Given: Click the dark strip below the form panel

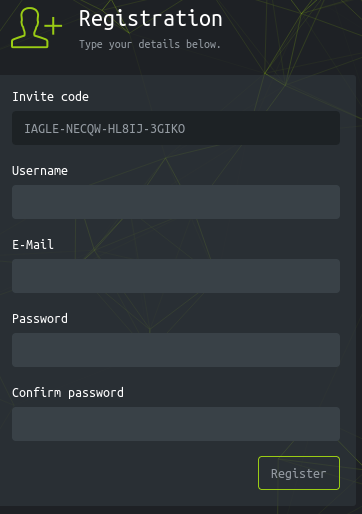Looking at the screenshot, I should click(181, 510).
